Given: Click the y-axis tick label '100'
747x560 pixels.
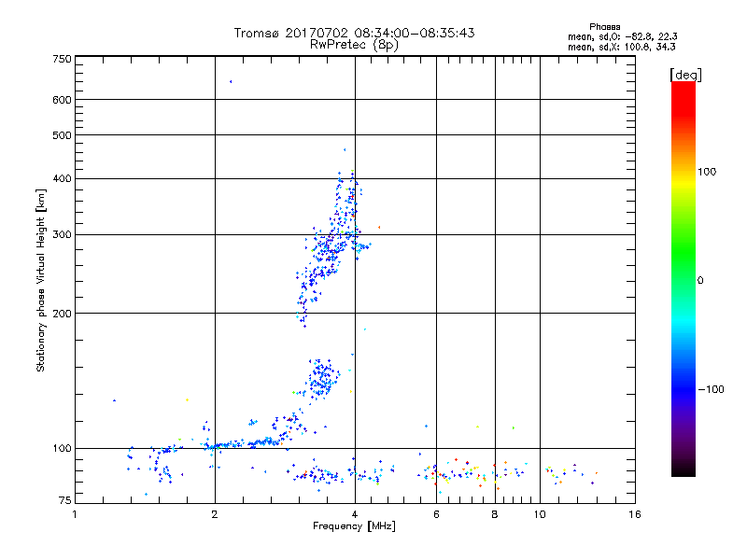Looking at the screenshot, I should tap(62, 449).
